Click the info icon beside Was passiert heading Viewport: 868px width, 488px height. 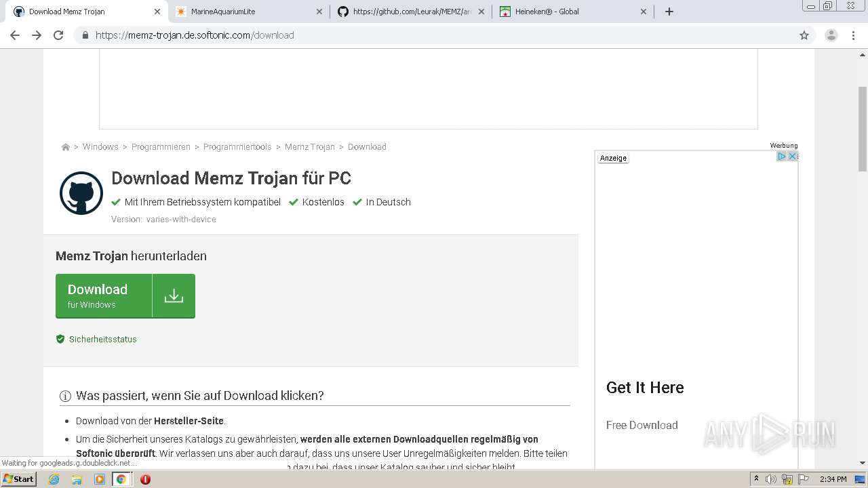65,396
